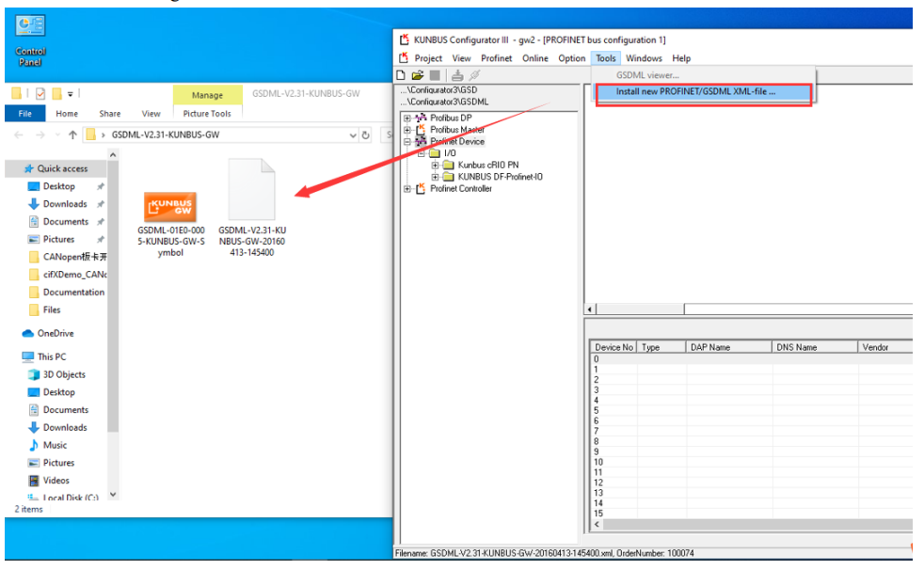This screenshot has height=570, width=924.
Task: Expand the Profibus Master tree node
Action: tap(407, 130)
